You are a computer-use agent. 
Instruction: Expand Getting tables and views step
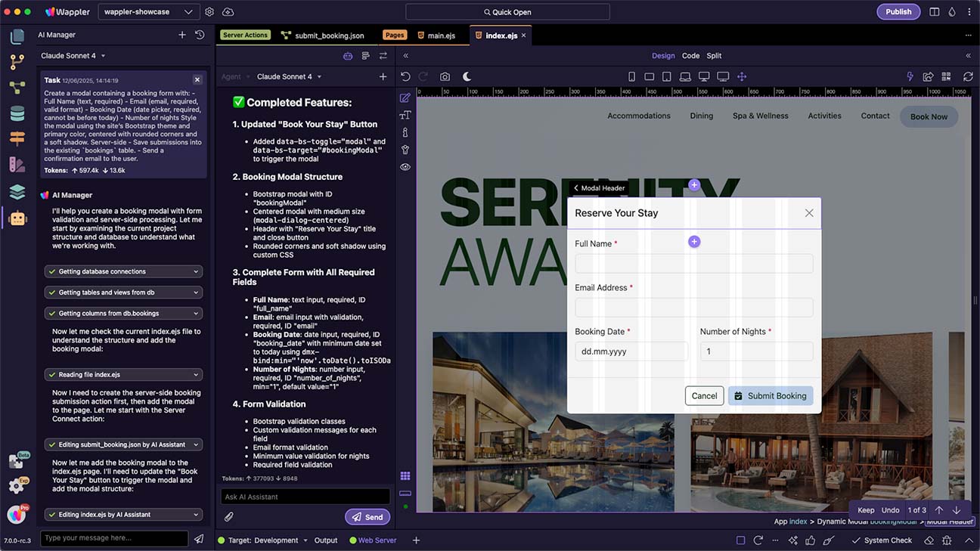[x=124, y=293]
